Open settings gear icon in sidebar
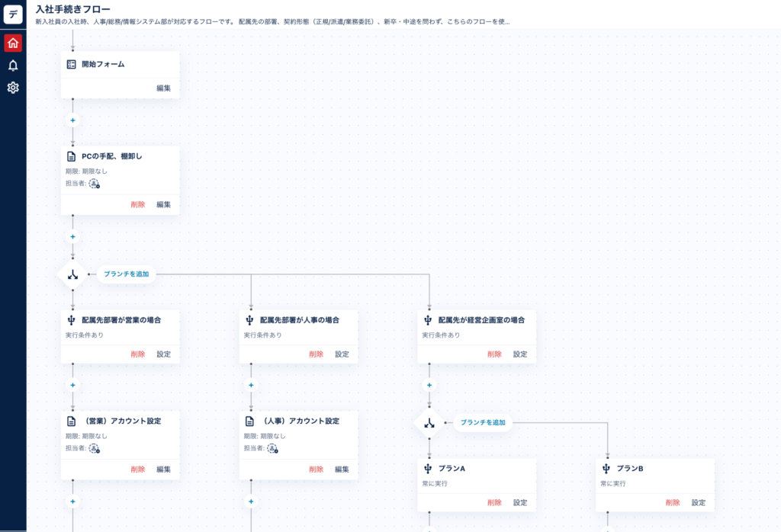The image size is (781, 532). [x=13, y=88]
